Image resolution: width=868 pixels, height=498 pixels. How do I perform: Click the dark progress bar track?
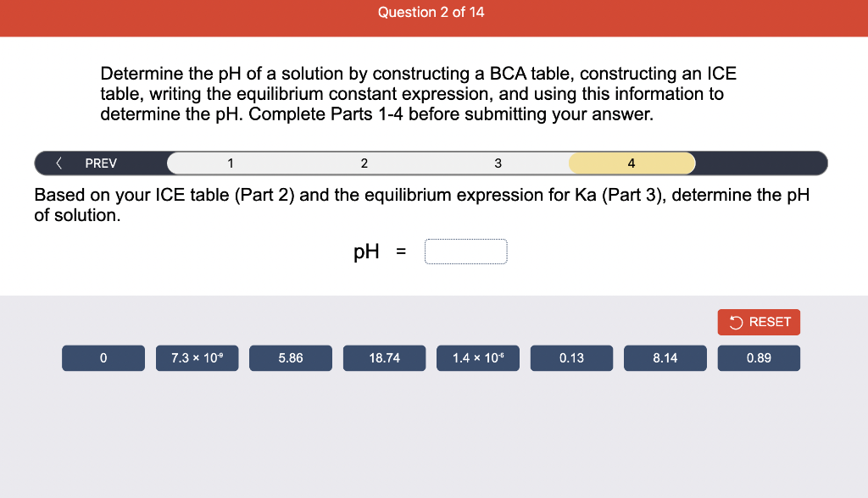(763, 163)
